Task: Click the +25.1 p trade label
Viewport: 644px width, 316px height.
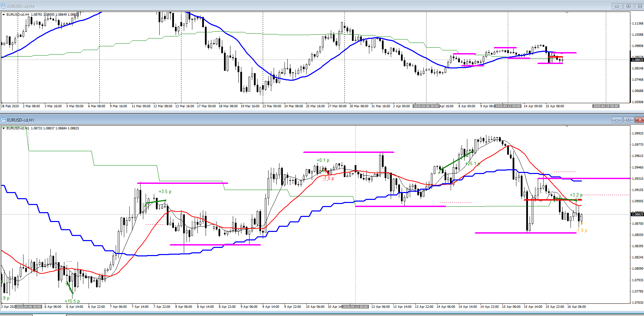Action: coord(472,164)
